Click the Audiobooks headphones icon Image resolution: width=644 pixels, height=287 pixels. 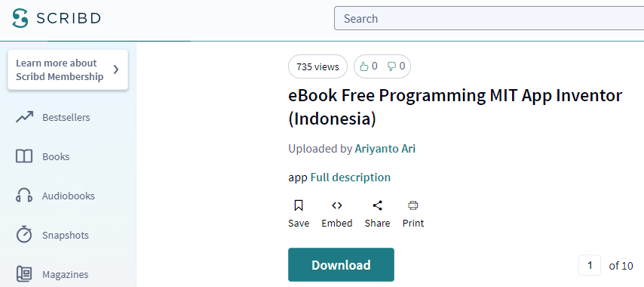pos(24,196)
